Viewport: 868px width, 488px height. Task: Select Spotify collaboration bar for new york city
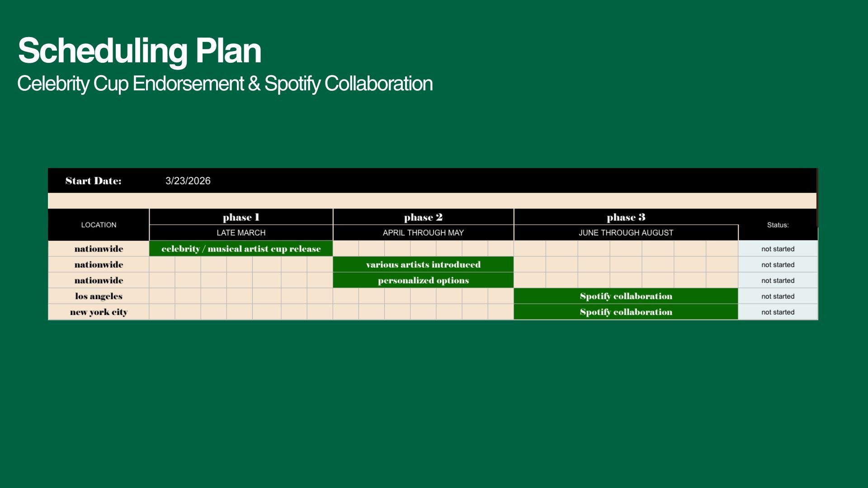pyautogui.click(x=626, y=312)
